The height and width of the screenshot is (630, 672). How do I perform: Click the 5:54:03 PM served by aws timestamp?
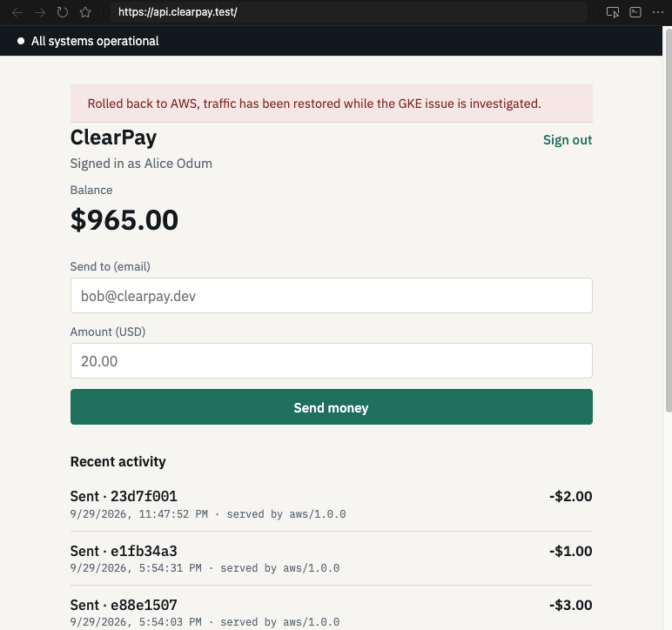205,622
